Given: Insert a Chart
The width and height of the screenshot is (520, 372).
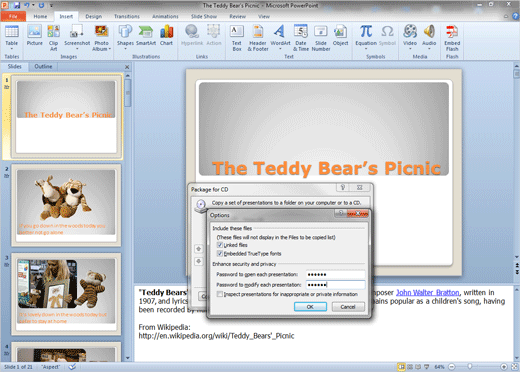Looking at the screenshot, I should 166,36.
